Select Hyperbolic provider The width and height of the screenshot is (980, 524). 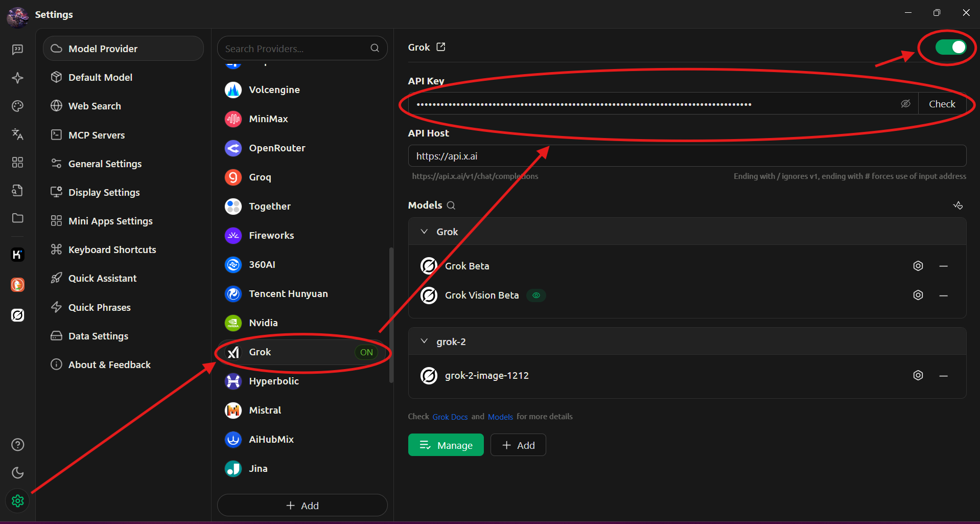302,381
